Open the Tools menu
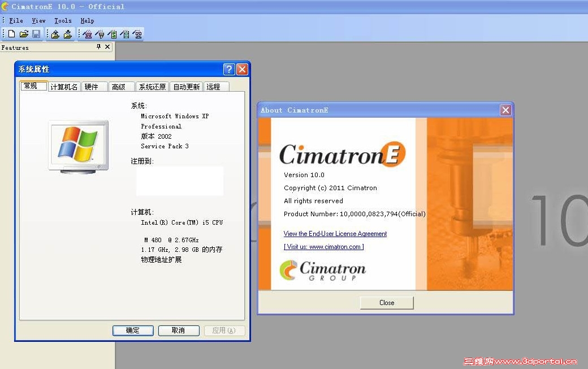Viewport: 588px width, 369px height. tap(63, 20)
